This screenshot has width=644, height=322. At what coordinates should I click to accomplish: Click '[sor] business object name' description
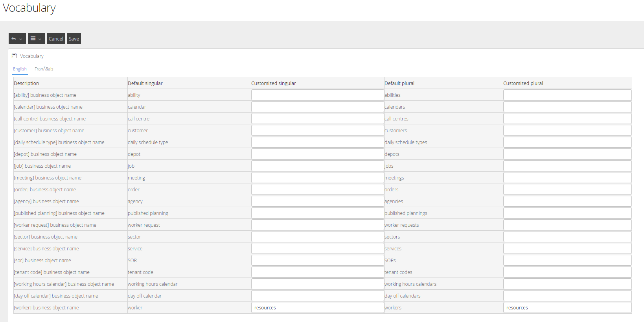[x=42, y=260]
